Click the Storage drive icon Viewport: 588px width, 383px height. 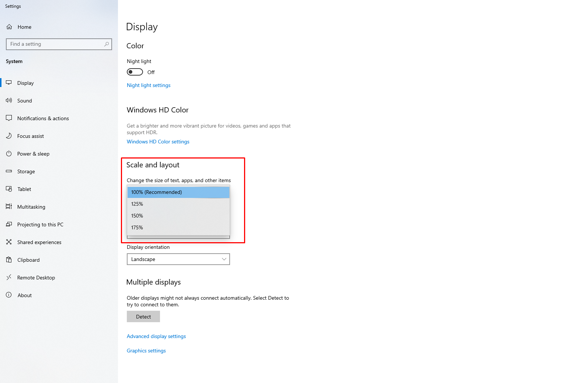click(9, 171)
